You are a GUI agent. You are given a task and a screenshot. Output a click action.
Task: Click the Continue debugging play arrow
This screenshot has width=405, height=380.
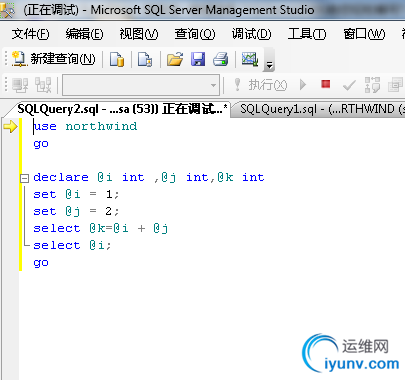tap(303, 85)
